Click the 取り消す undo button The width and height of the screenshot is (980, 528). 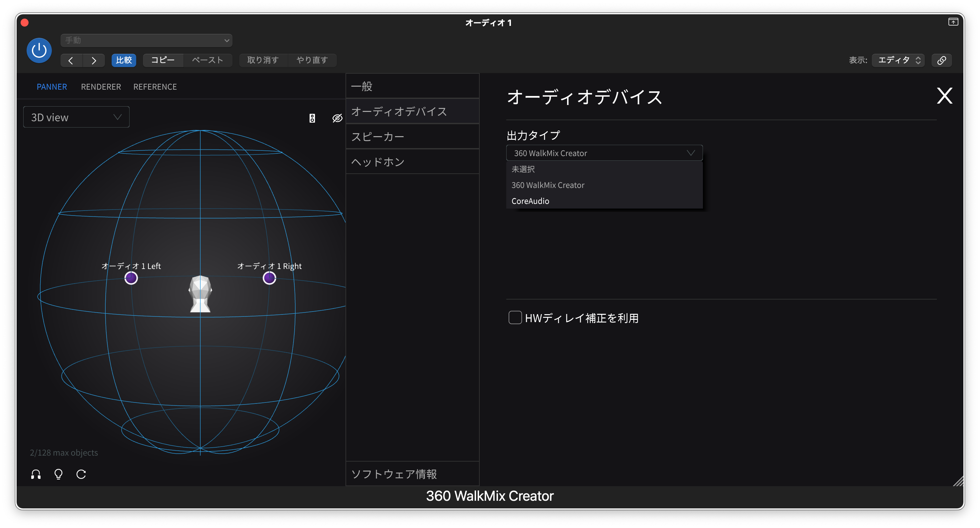coord(263,60)
